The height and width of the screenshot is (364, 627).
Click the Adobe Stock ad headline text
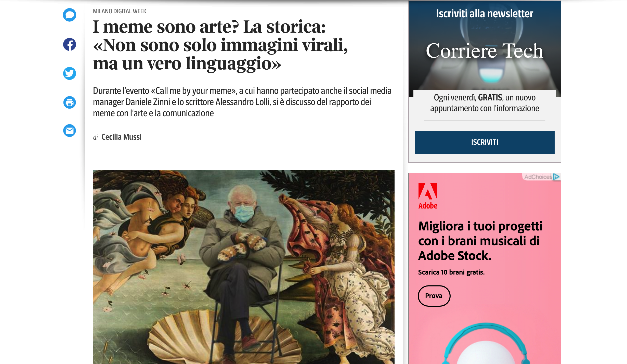pyautogui.click(x=480, y=241)
